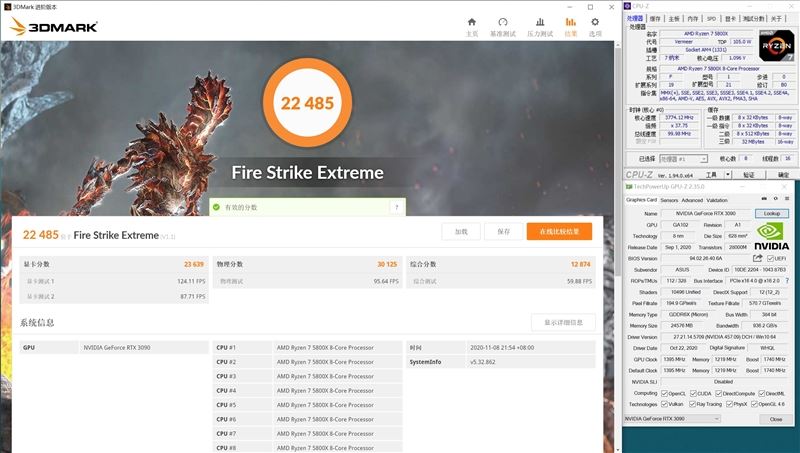This screenshot has height=453, width=800.
Task: Select the GPU-Z Graphics Card tab
Action: (x=641, y=200)
